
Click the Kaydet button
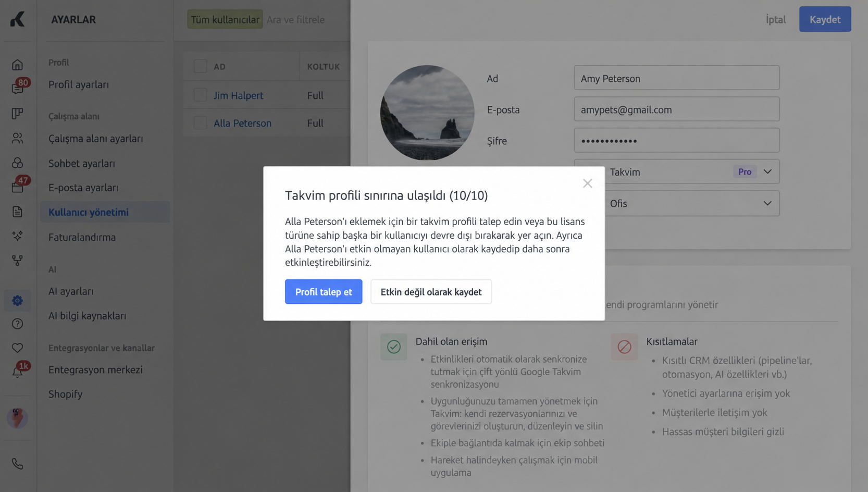coord(825,19)
